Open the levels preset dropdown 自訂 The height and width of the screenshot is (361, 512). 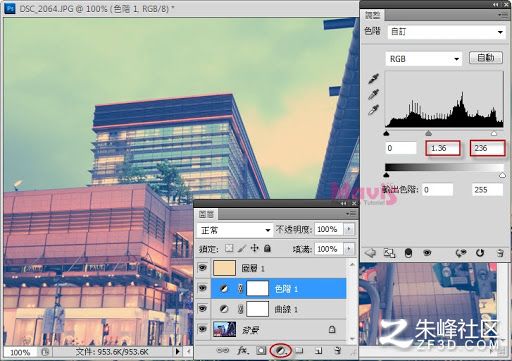coord(447,32)
